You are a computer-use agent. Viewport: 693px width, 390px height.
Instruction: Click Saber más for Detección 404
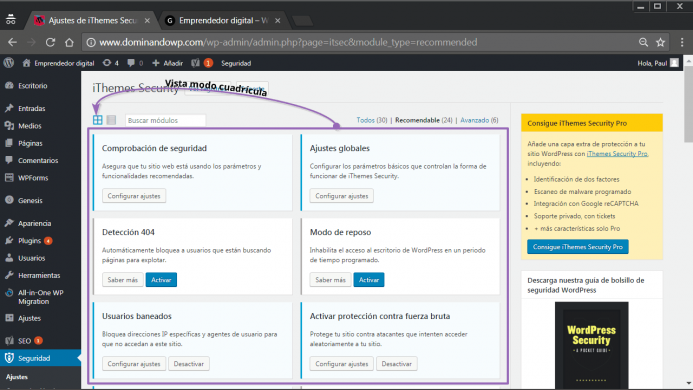[122, 280]
